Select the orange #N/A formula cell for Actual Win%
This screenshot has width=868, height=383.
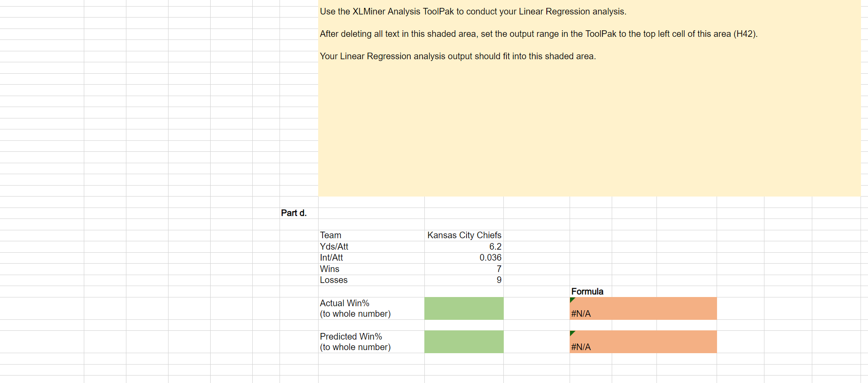(643, 308)
